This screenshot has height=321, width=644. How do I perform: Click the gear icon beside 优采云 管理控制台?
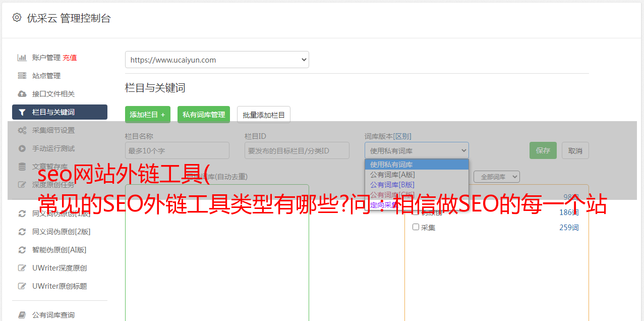coord(17,18)
